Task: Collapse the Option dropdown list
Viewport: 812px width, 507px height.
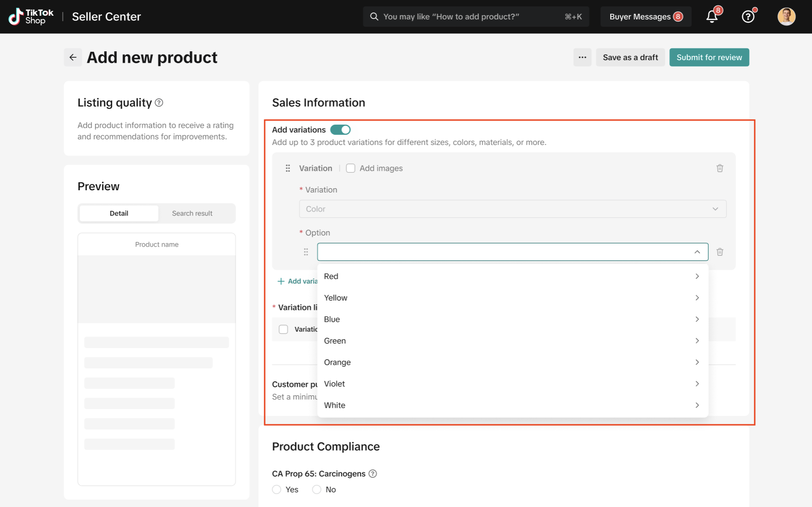Action: (x=697, y=252)
